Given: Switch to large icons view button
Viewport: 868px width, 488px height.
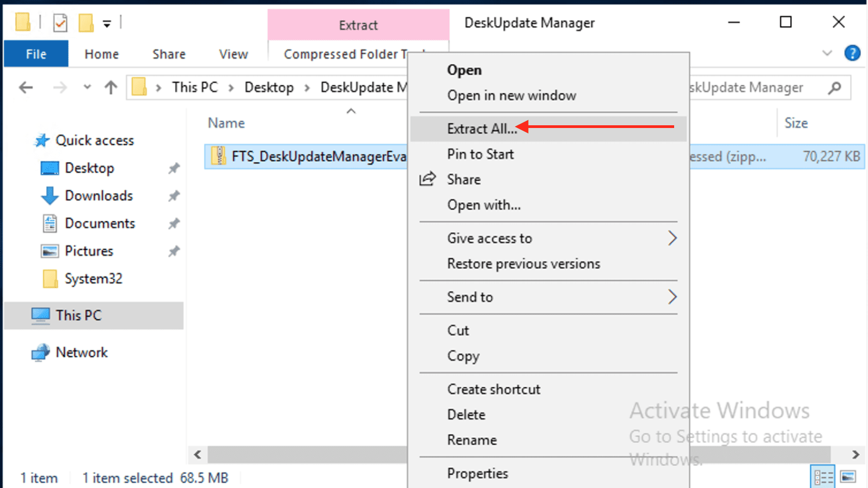Looking at the screenshot, I should [848, 477].
